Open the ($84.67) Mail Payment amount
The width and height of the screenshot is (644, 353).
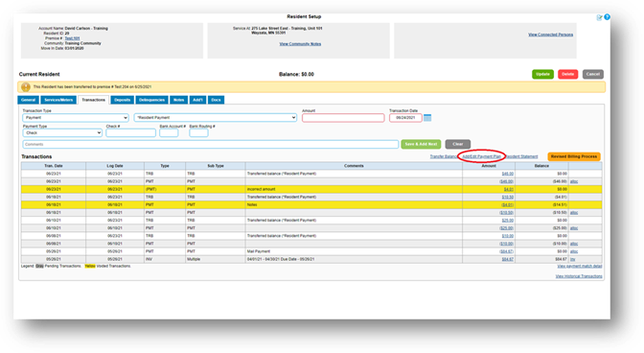point(506,251)
